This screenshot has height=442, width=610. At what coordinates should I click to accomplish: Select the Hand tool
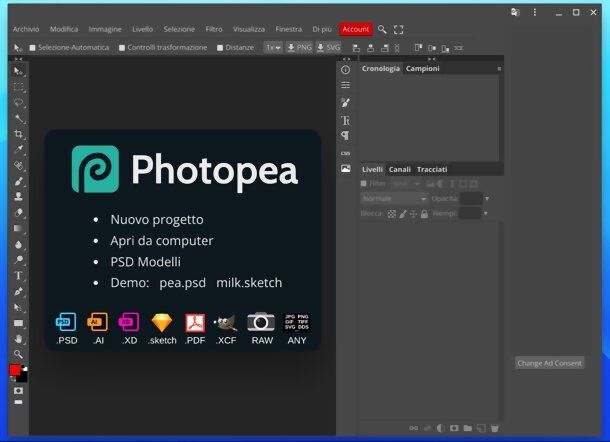[x=18, y=339]
